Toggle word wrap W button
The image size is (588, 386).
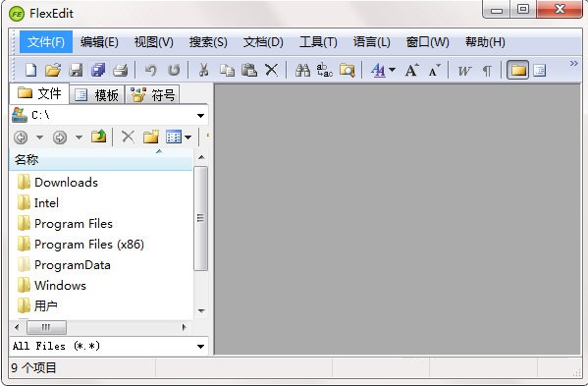tap(464, 71)
